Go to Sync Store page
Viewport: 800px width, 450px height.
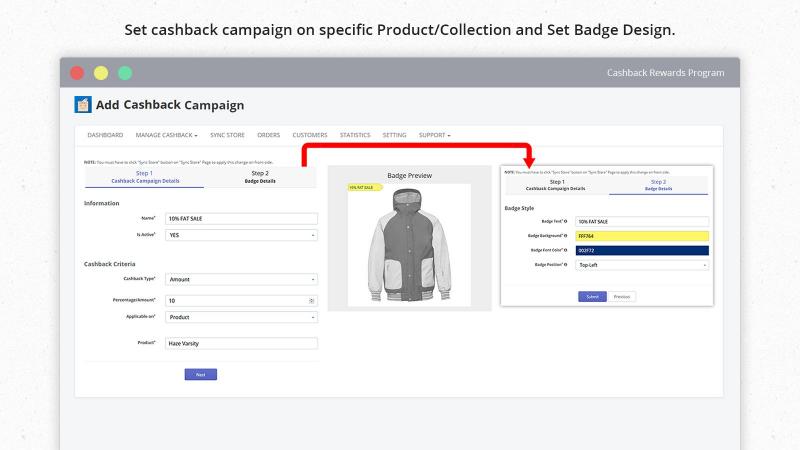(227, 135)
